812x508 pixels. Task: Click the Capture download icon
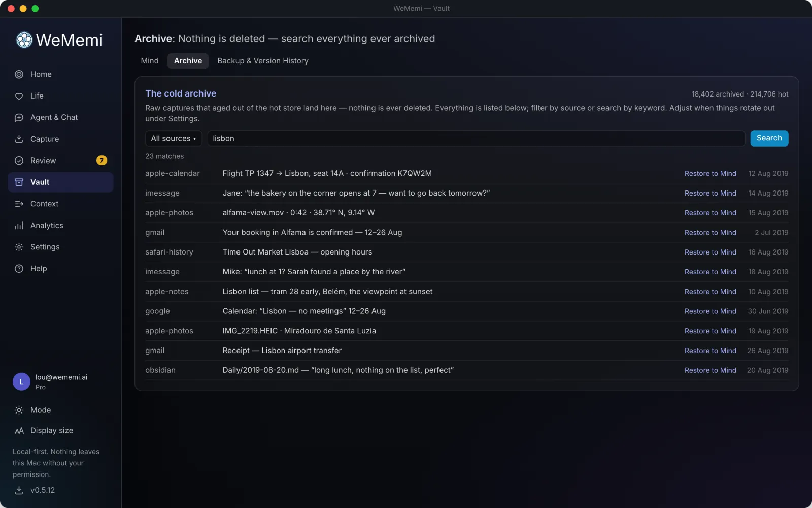click(x=19, y=139)
